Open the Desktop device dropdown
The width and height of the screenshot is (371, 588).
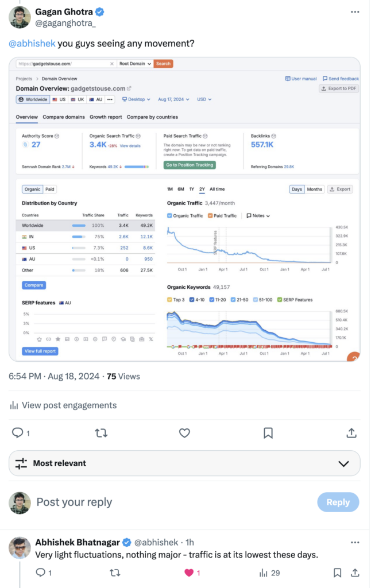tap(137, 99)
